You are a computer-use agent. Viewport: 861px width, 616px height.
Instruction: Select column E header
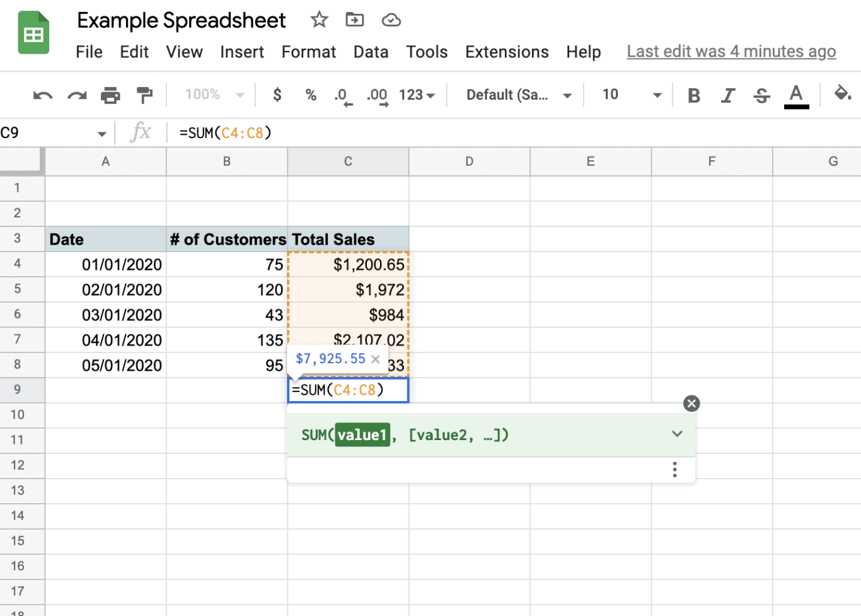[591, 161]
